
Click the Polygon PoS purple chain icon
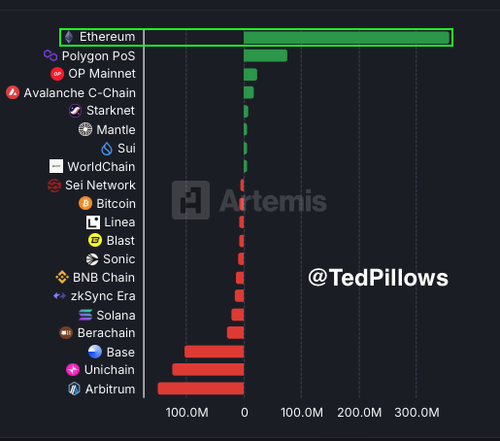click(50, 56)
